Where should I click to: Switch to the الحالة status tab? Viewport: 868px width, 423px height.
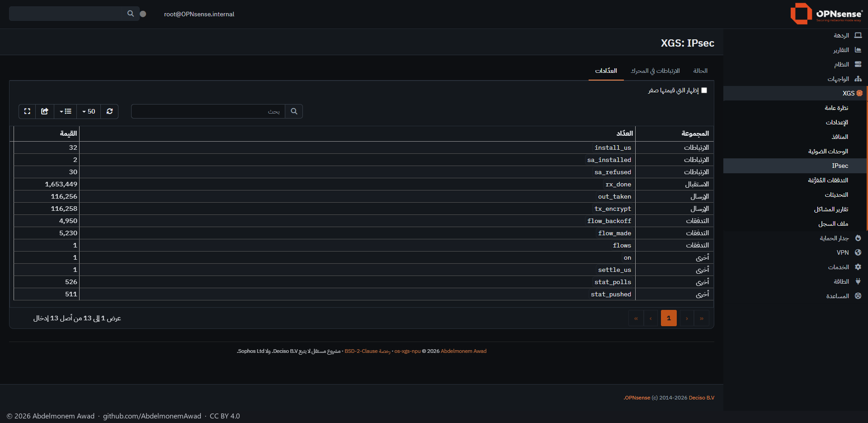[x=700, y=71]
